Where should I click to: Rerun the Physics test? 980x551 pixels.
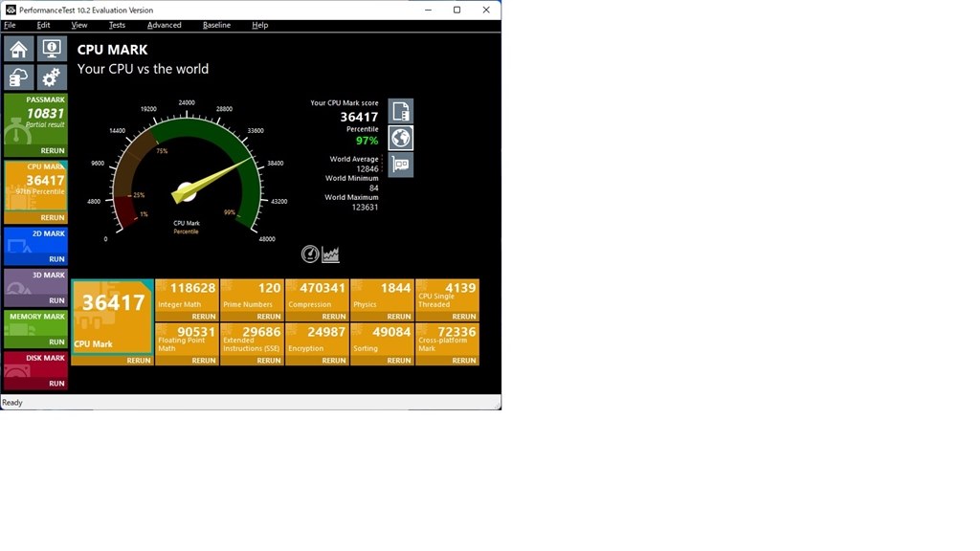pyautogui.click(x=399, y=317)
